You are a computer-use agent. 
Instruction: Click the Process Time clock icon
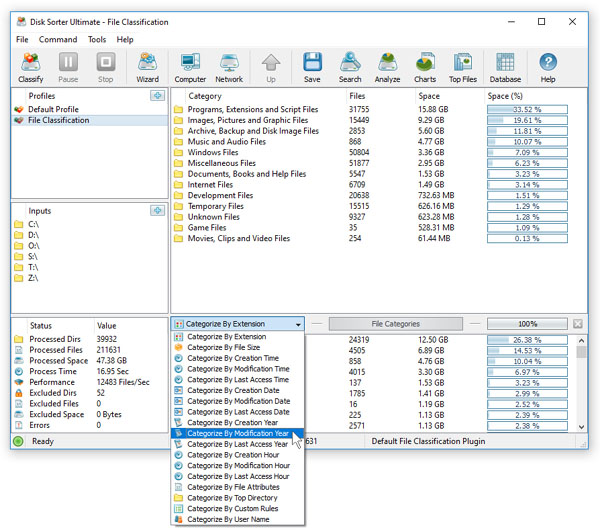pos(18,371)
